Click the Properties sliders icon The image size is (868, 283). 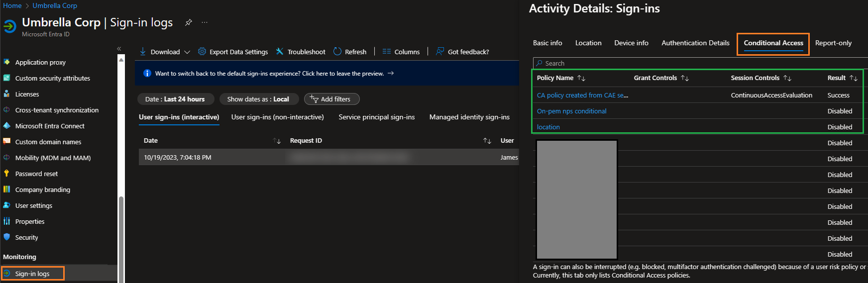click(x=7, y=221)
